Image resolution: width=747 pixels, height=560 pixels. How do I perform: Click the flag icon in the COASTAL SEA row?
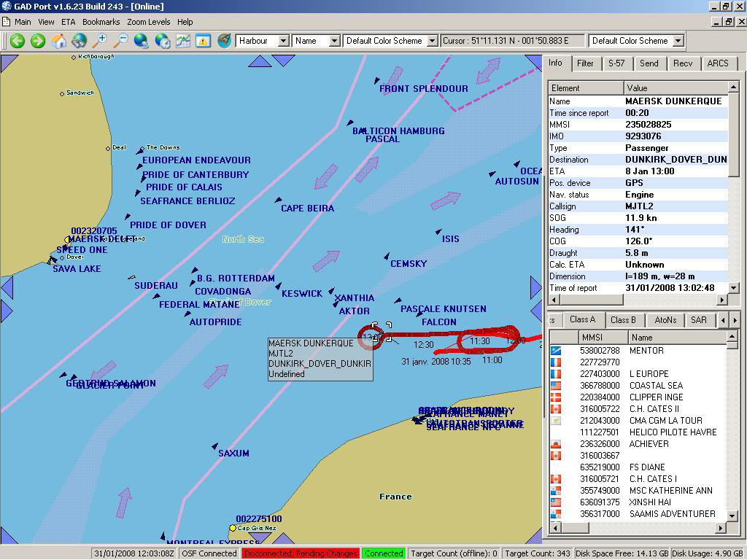tap(556, 386)
